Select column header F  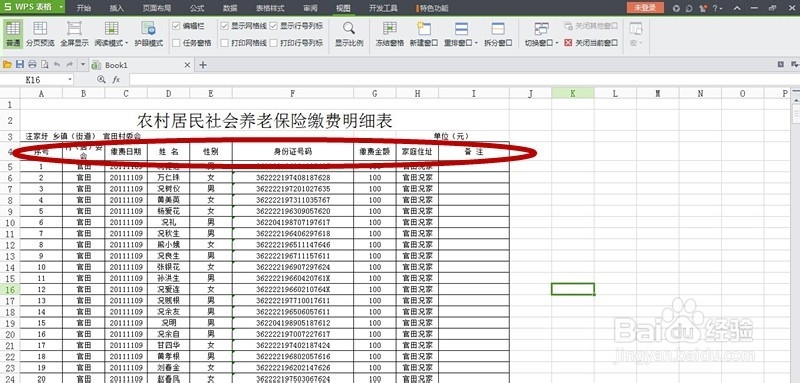[x=292, y=93]
